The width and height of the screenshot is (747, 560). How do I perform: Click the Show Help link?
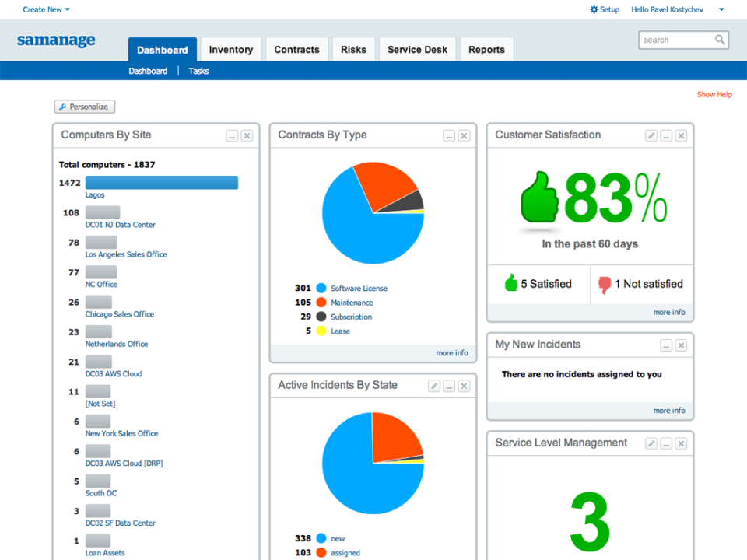click(x=714, y=94)
